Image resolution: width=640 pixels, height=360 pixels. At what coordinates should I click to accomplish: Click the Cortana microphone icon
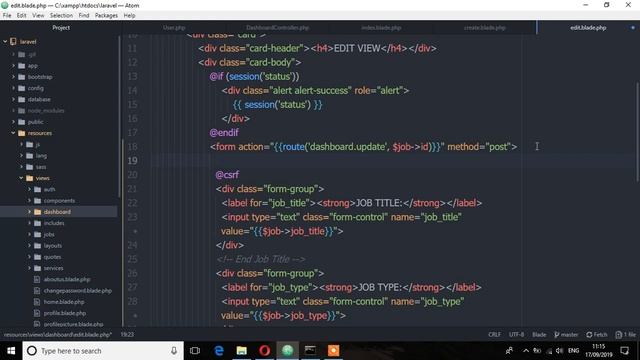(x=174, y=351)
